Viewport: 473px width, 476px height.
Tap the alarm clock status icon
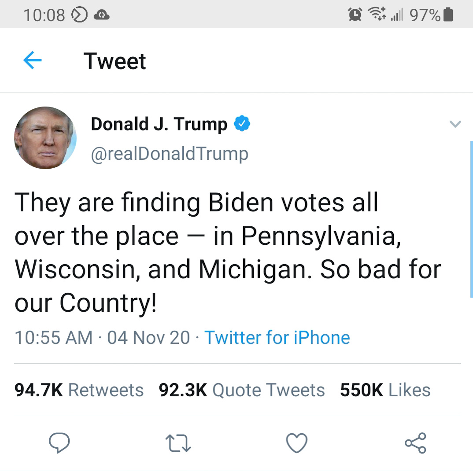tap(355, 14)
